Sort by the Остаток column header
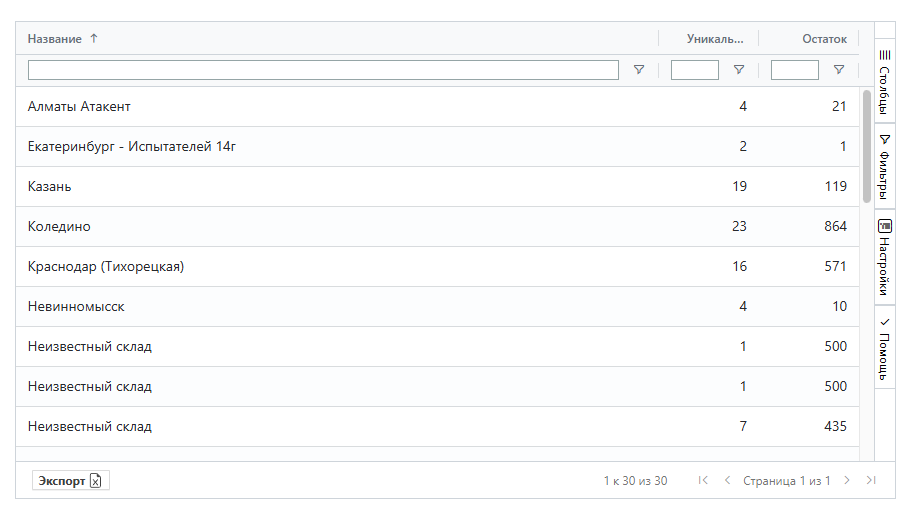Screen dimensions: 910x515 824,39
